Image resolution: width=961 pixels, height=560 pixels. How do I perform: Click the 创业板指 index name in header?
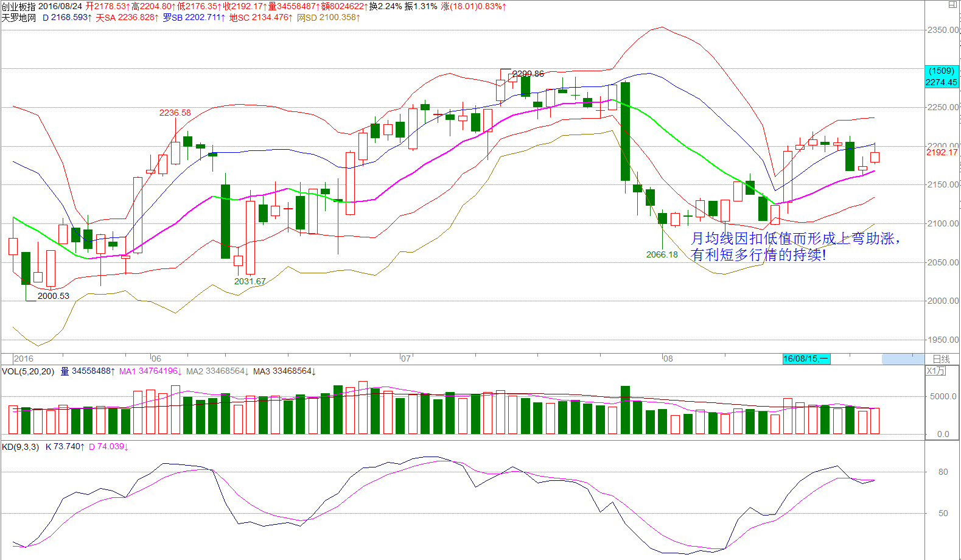[18, 6]
